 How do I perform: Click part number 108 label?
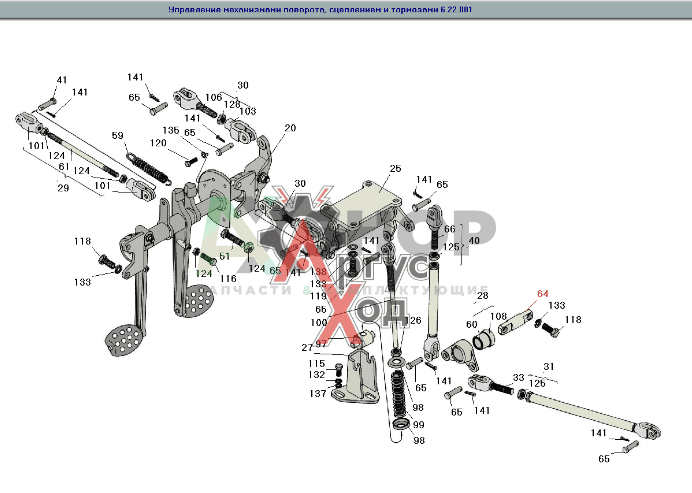[x=498, y=315]
